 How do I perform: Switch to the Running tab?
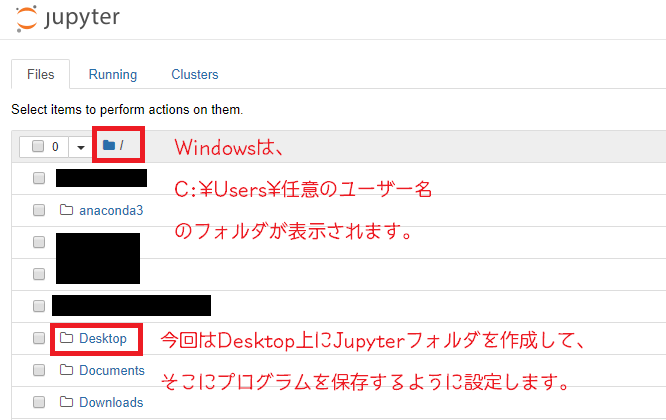(x=113, y=74)
